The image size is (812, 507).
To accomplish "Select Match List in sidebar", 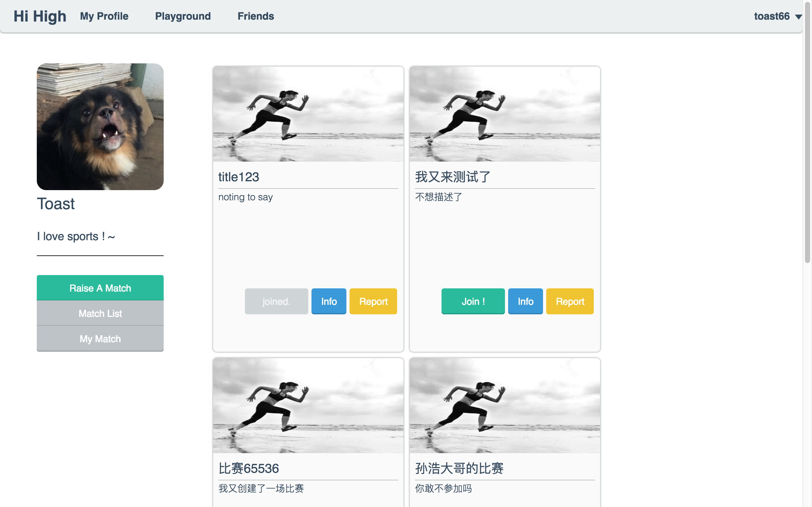I will [100, 313].
